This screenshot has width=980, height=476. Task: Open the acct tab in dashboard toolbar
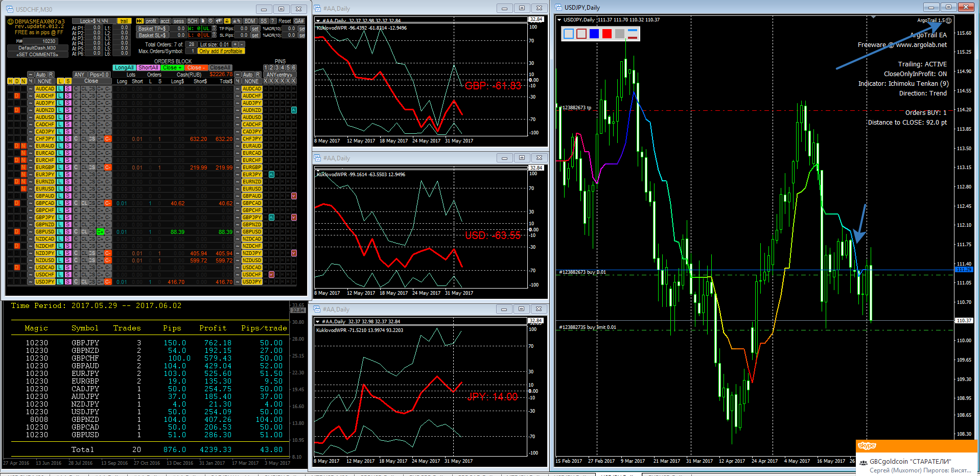tap(165, 21)
